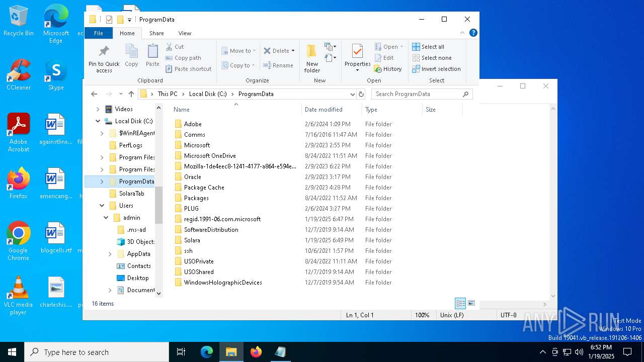Open Move to dropdown
644x362 pixels.
tap(238, 51)
